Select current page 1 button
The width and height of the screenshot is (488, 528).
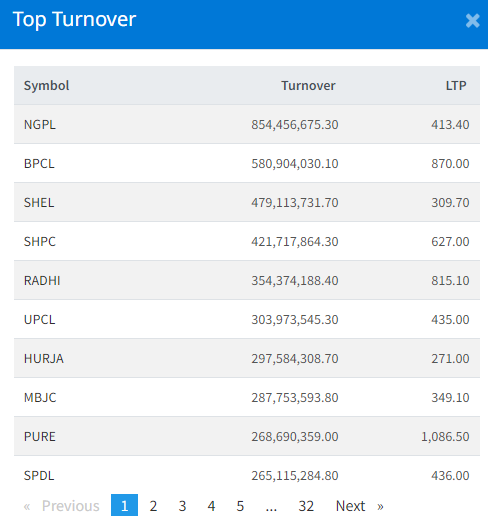[124, 505]
